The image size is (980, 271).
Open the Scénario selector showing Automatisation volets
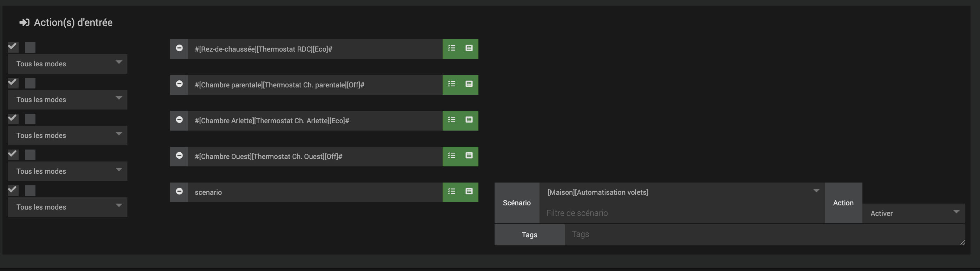(x=682, y=192)
